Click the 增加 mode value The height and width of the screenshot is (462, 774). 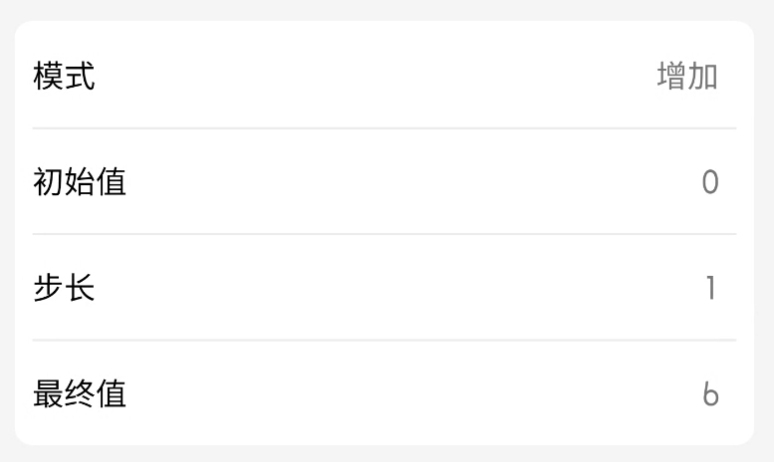(x=687, y=76)
